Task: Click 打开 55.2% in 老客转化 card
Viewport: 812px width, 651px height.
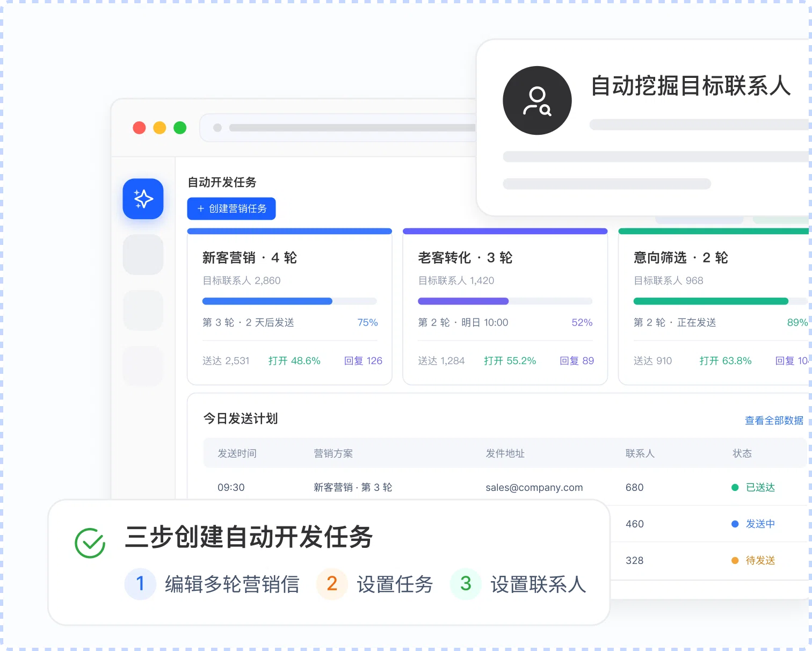Action: click(510, 361)
